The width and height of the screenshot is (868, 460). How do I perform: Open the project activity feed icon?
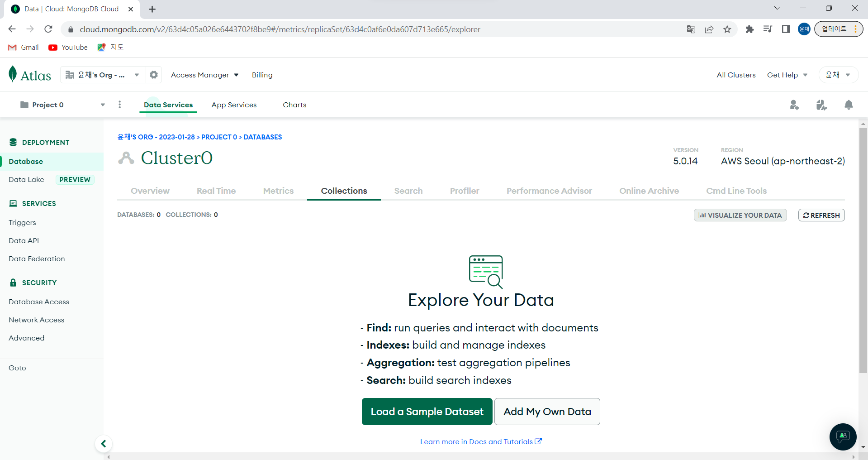[x=821, y=105]
